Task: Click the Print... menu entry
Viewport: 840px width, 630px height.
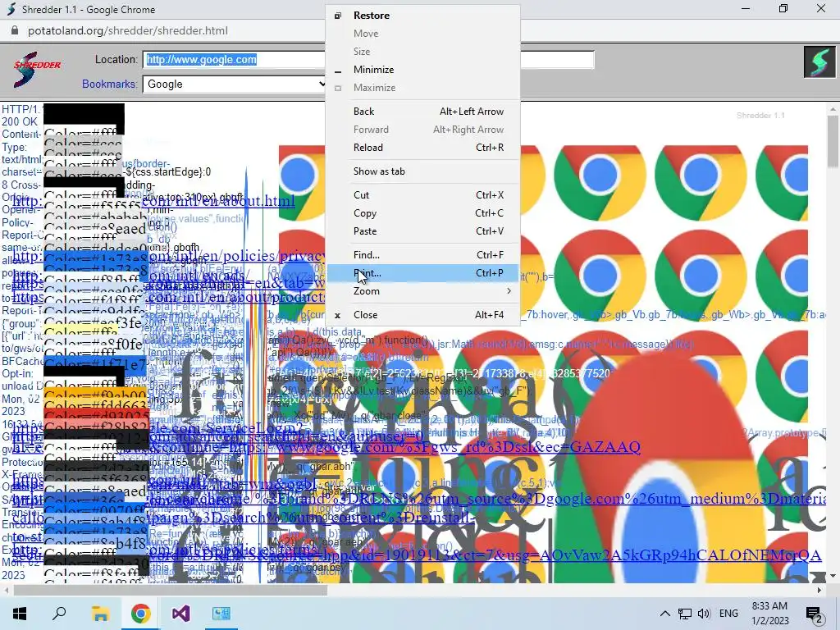Action: coord(422,273)
